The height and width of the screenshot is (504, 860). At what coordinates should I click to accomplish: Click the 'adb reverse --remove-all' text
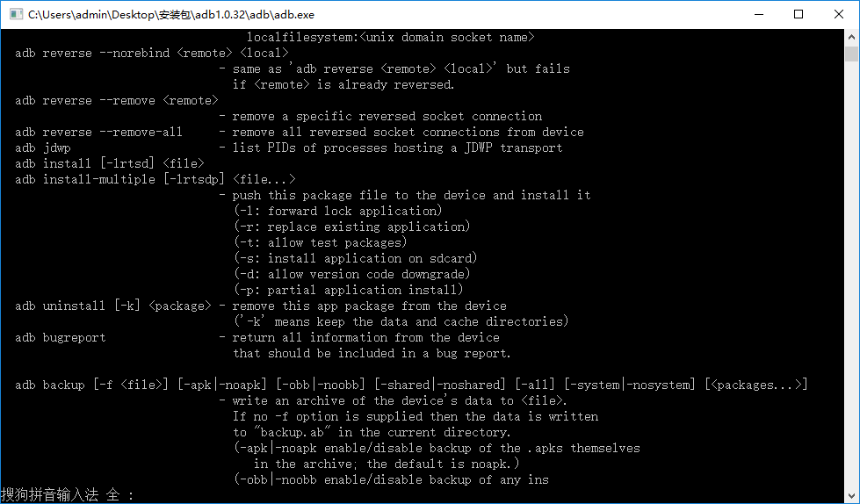[98, 133]
